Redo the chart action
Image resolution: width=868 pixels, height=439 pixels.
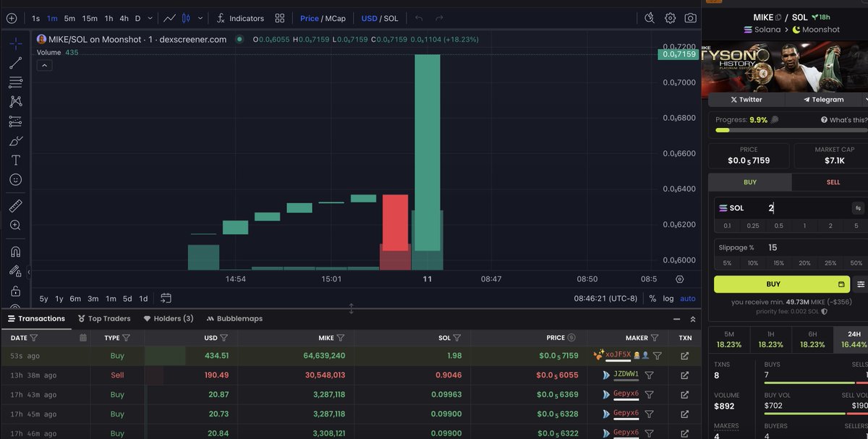point(438,18)
